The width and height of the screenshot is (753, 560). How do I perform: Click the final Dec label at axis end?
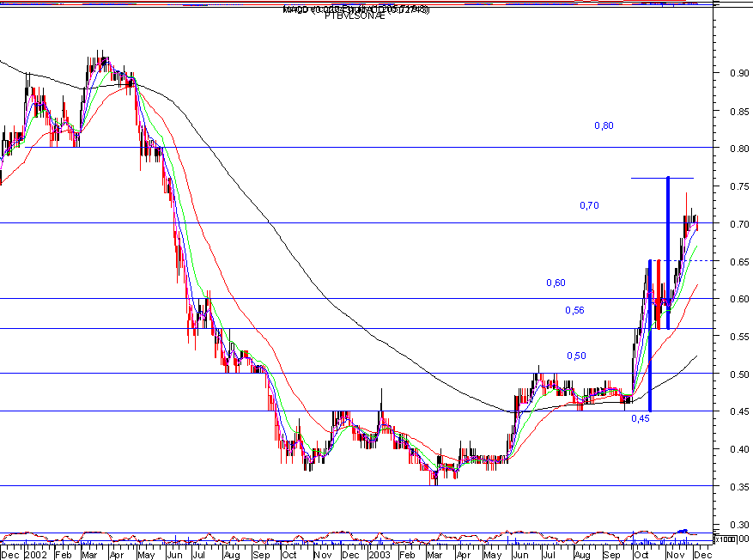[x=702, y=555]
